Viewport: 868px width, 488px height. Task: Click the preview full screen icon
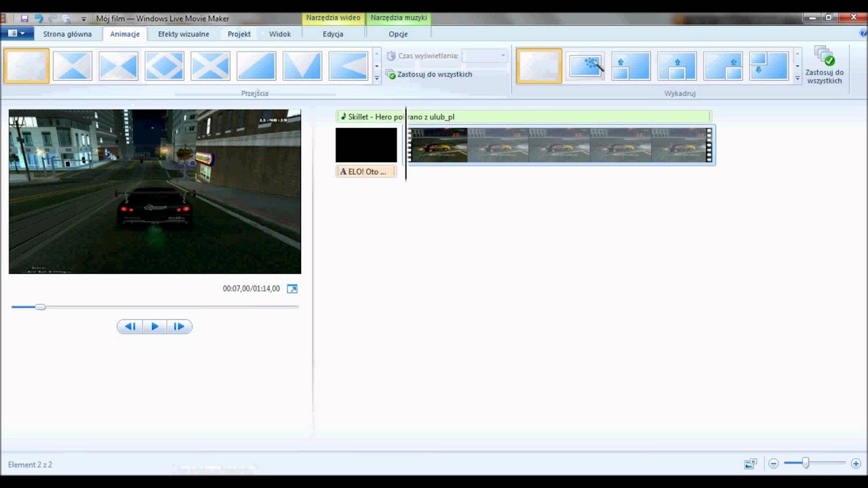[292, 289]
